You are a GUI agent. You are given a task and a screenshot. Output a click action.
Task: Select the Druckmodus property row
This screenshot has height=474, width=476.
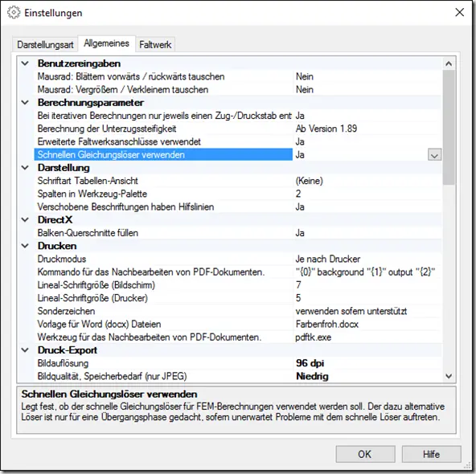point(238,259)
